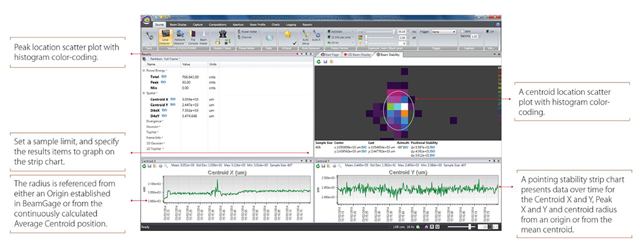The image size is (644, 251).
Task: Refresh the Beam Stability plot
Action: click(318, 61)
